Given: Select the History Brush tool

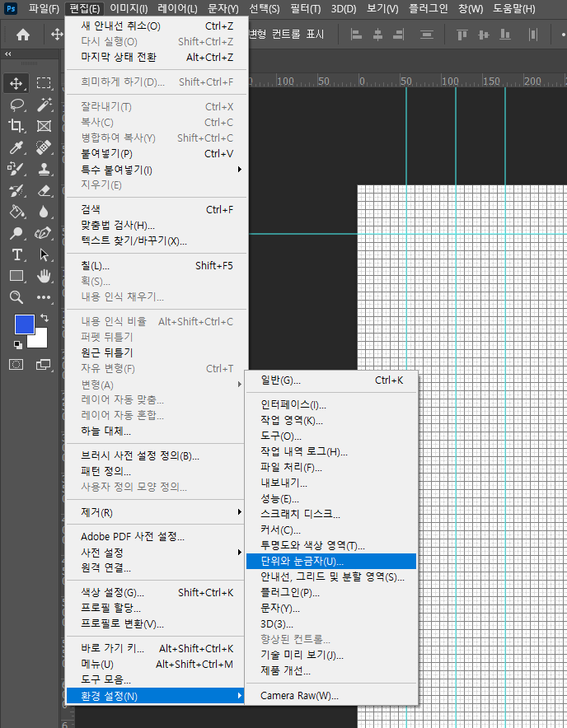Looking at the screenshot, I should pyautogui.click(x=16, y=190).
